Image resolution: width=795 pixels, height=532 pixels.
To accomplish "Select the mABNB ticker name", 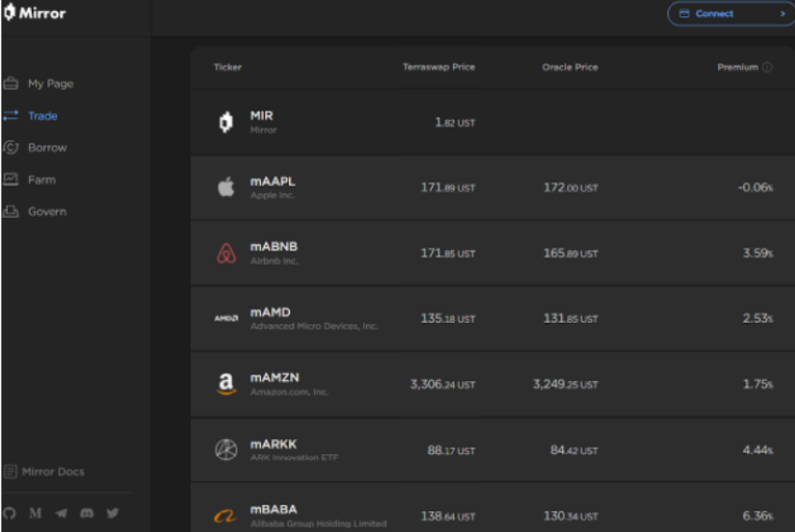I will (x=274, y=247).
